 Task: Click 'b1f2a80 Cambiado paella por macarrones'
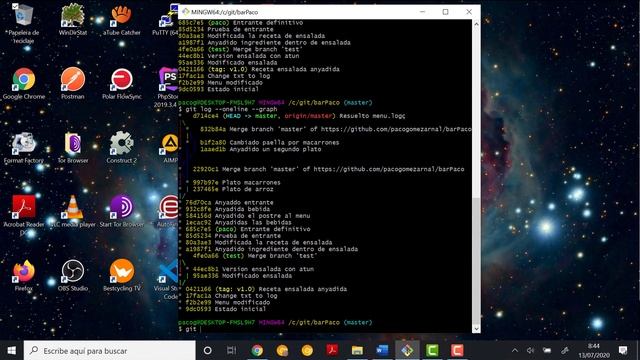[x=269, y=142]
